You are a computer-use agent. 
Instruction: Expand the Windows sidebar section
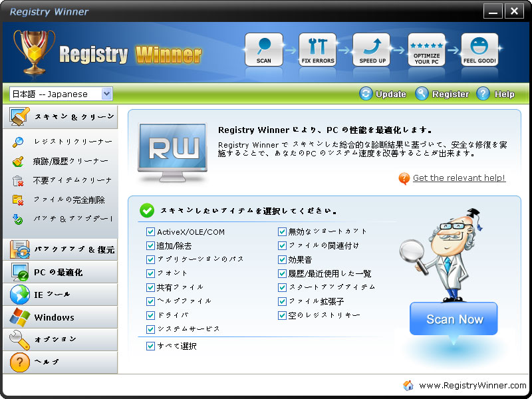point(61,317)
